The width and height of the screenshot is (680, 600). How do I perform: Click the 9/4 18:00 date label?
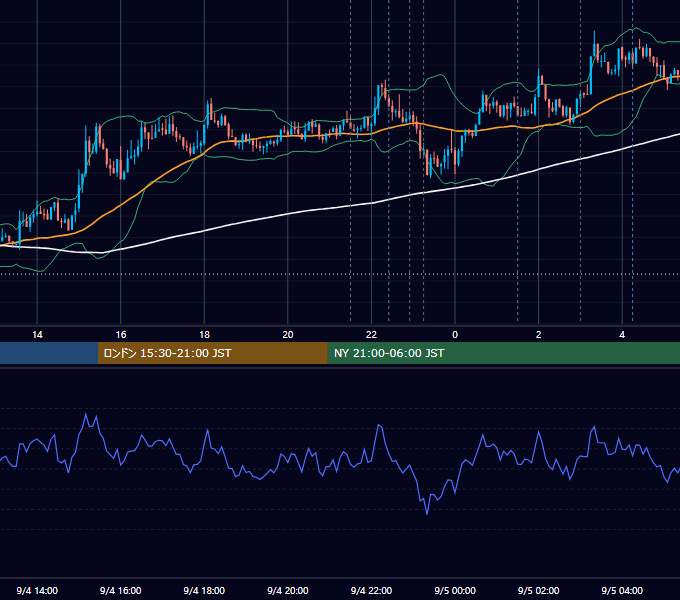(x=204, y=590)
